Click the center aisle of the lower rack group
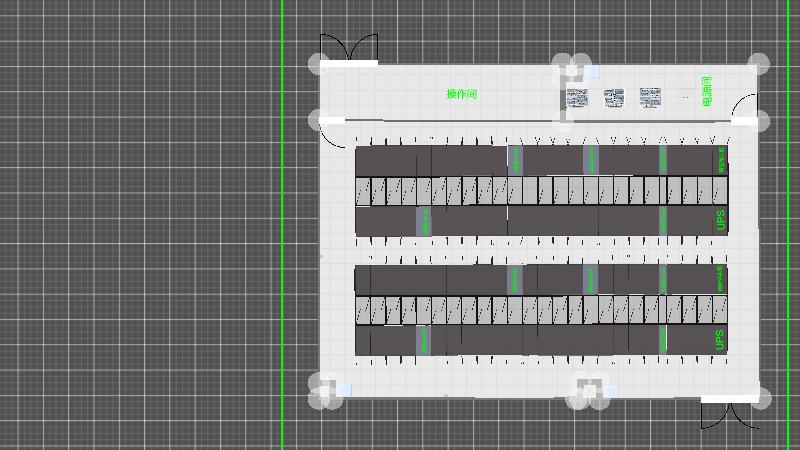The image size is (800, 450). tap(540, 310)
